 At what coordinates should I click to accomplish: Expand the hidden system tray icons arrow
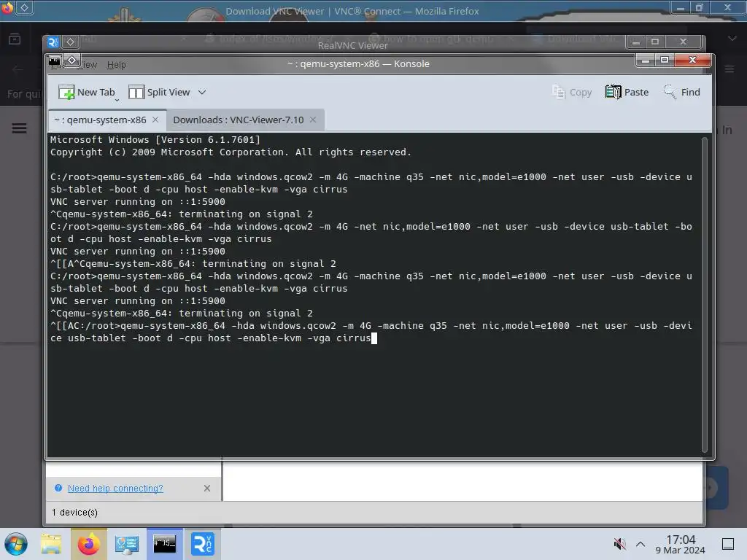(x=640, y=544)
